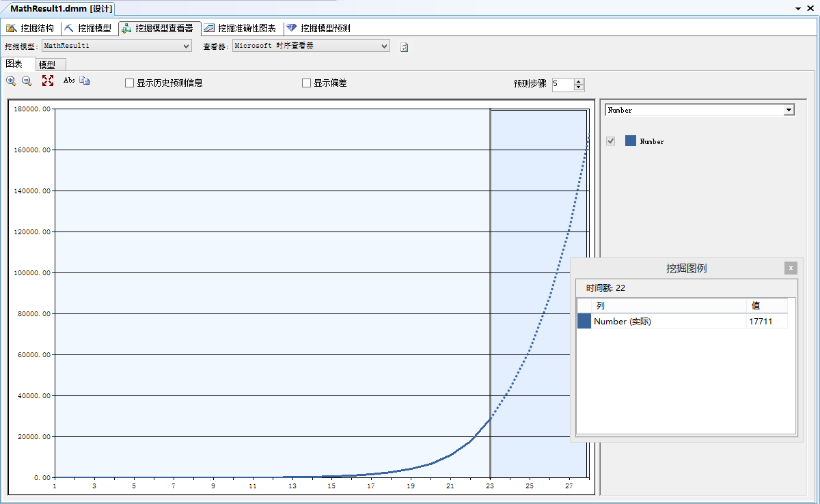
Task: Increase the 预测步骤 value
Action: [x=579, y=81]
